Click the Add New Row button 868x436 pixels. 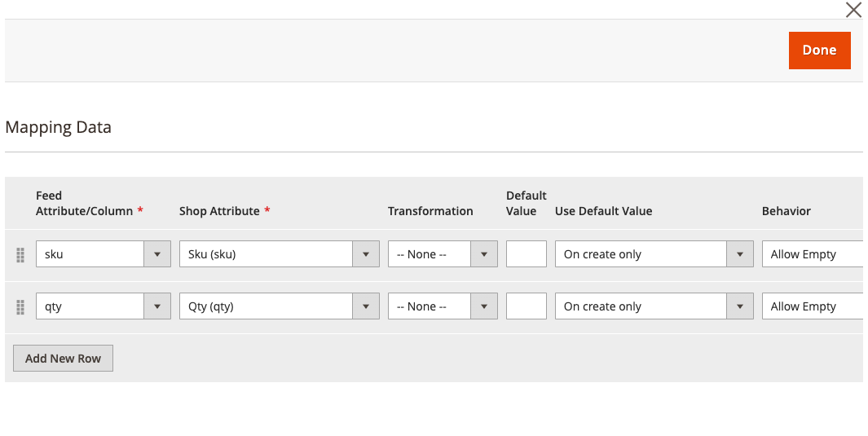pos(63,358)
